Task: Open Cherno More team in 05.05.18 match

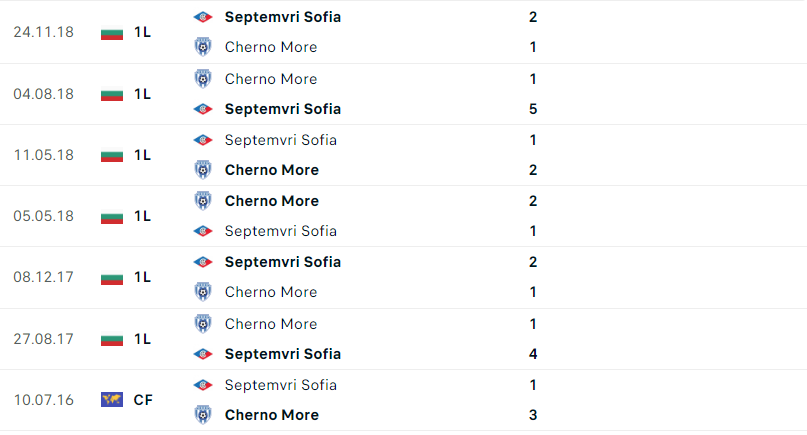Action: coord(272,201)
